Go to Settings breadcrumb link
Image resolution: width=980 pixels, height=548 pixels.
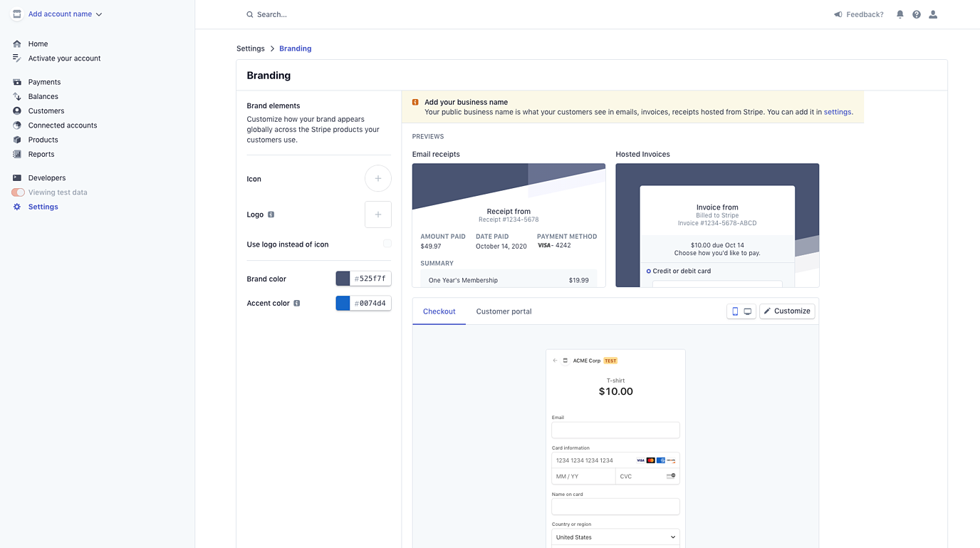[251, 48]
